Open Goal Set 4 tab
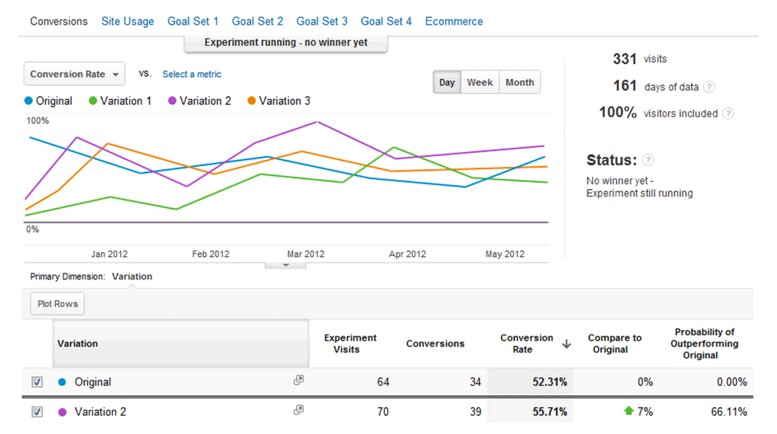 [x=386, y=21]
